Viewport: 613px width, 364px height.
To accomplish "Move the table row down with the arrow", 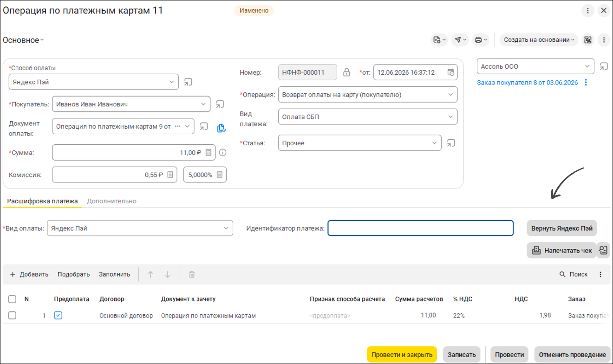I will coord(168,274).
